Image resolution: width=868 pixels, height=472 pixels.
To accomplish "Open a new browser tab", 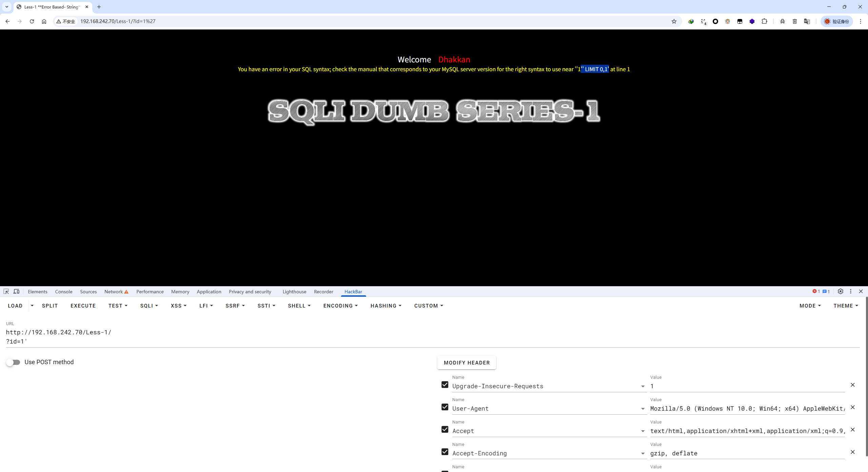I will click(99, 7).
